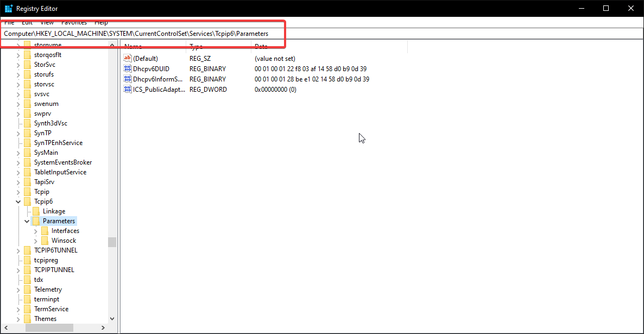Click the swenum folder icon
The width and height of the screenshot is (644, 334).
click(28, 104)
